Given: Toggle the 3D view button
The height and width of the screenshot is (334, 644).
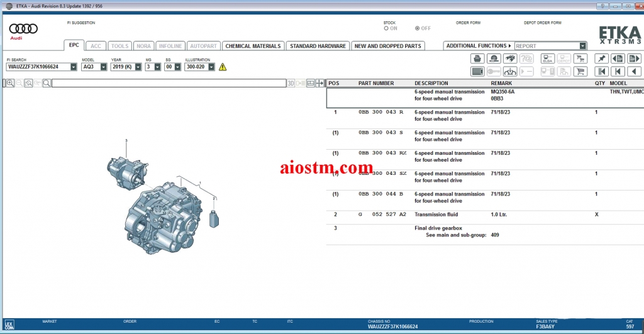Looking at the screenshot, I should pyautogui.click(x=291, y=83).
